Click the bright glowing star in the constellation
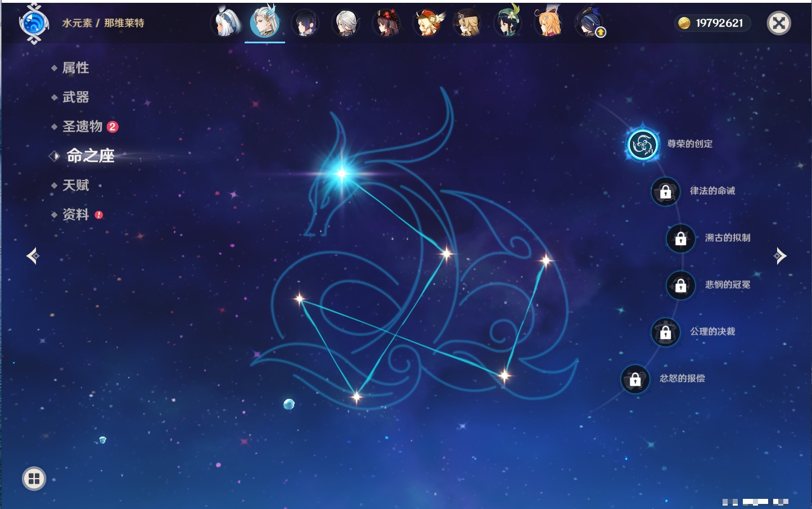812x509 pixels. (x=341, y=173)
